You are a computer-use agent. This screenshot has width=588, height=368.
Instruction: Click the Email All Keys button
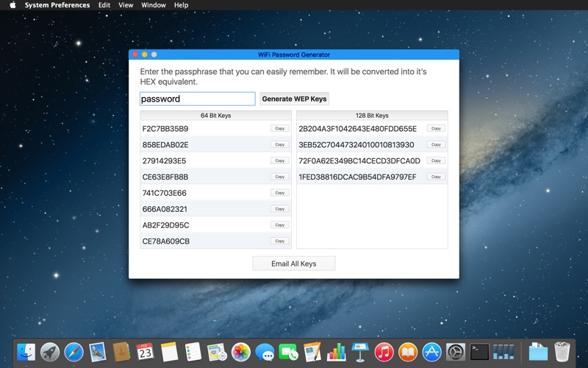click(293, 263)
